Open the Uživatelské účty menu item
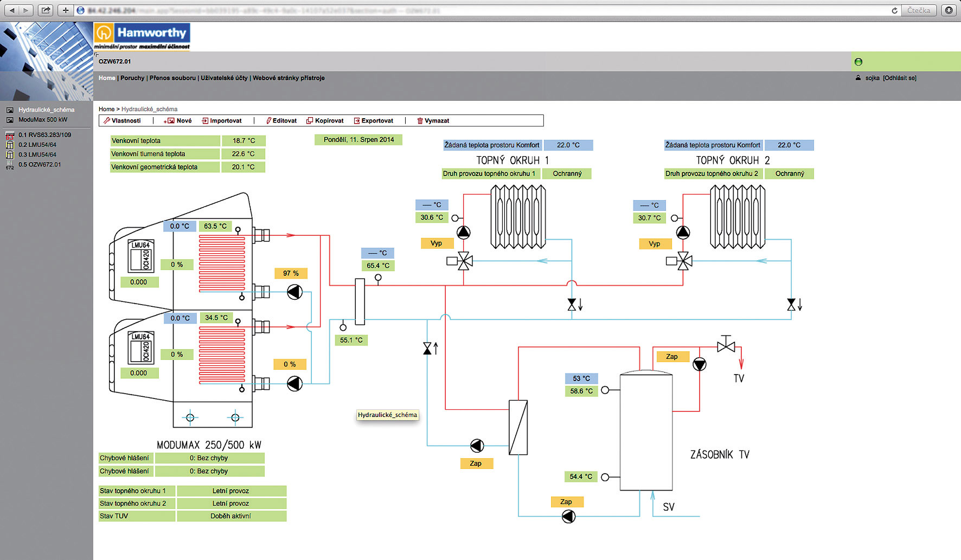 224,78
